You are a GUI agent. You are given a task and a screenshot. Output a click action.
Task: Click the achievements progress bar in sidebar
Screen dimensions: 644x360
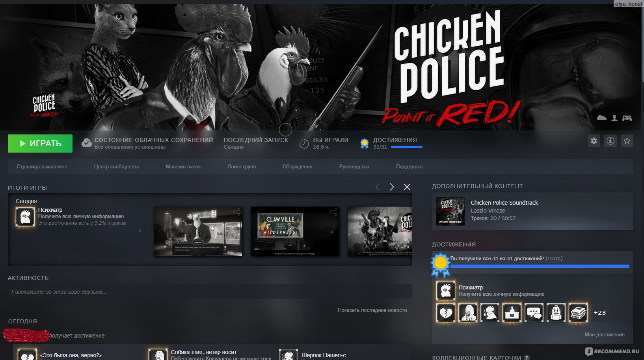(540, 267)
